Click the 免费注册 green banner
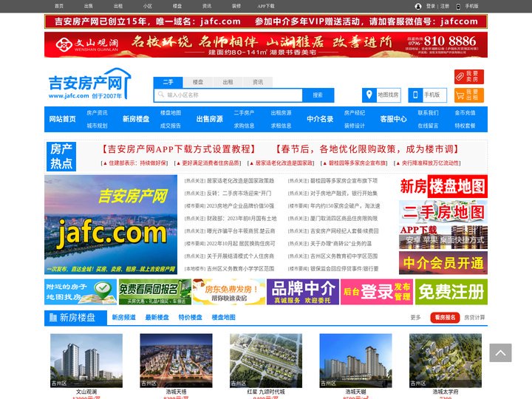This screenshot has height=399, width=532. 451,292
